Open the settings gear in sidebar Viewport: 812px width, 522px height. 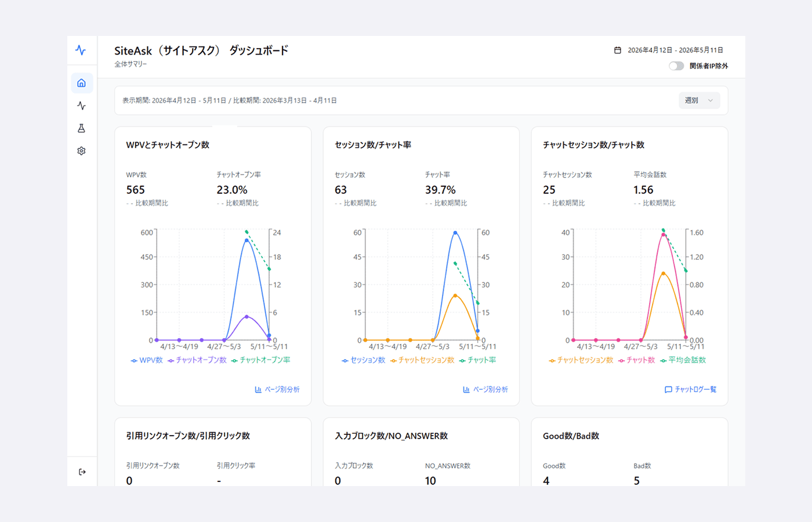tap(81, 151)
